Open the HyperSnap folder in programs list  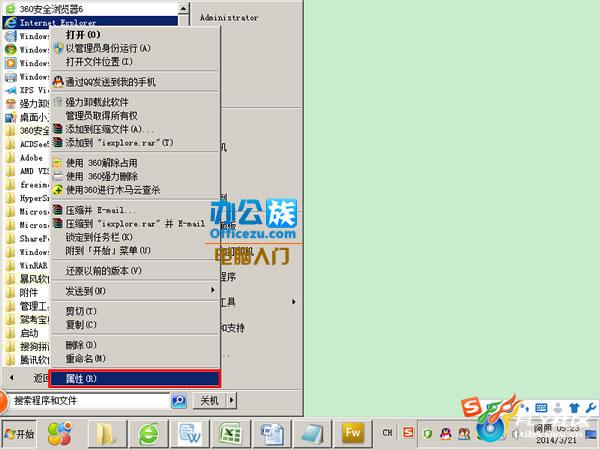(x=27, y=198)
